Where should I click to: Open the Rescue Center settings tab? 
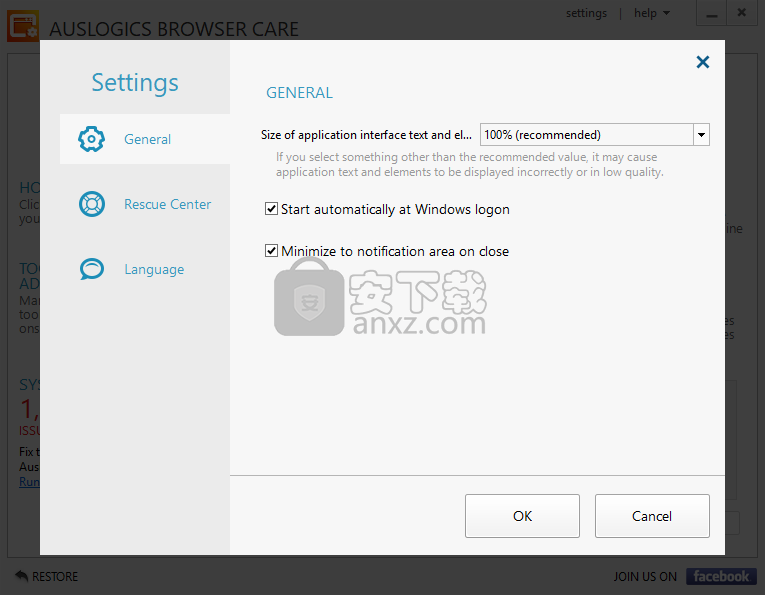coord(145,204)
